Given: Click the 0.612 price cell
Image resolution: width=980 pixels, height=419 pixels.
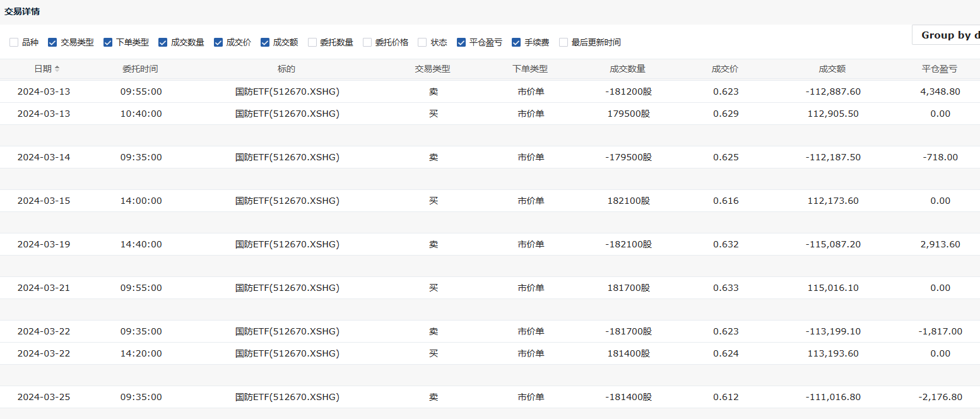Looking at the screenshot, I should 726,397.
